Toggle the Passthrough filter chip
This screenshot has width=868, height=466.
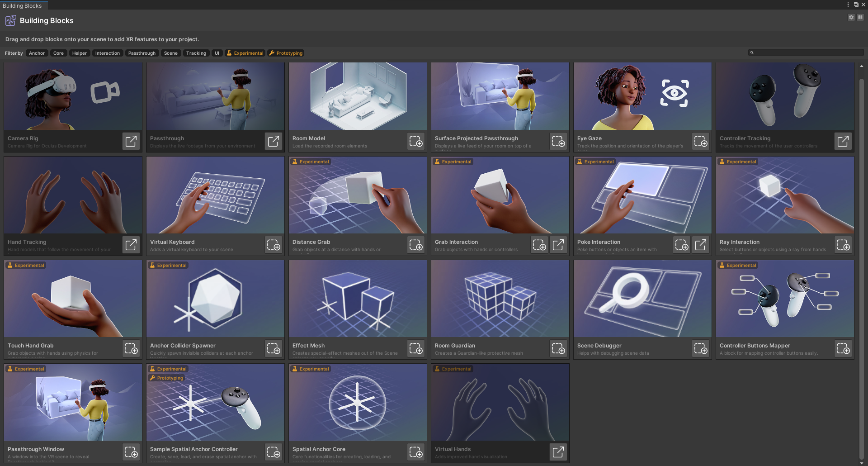(142, 53)
